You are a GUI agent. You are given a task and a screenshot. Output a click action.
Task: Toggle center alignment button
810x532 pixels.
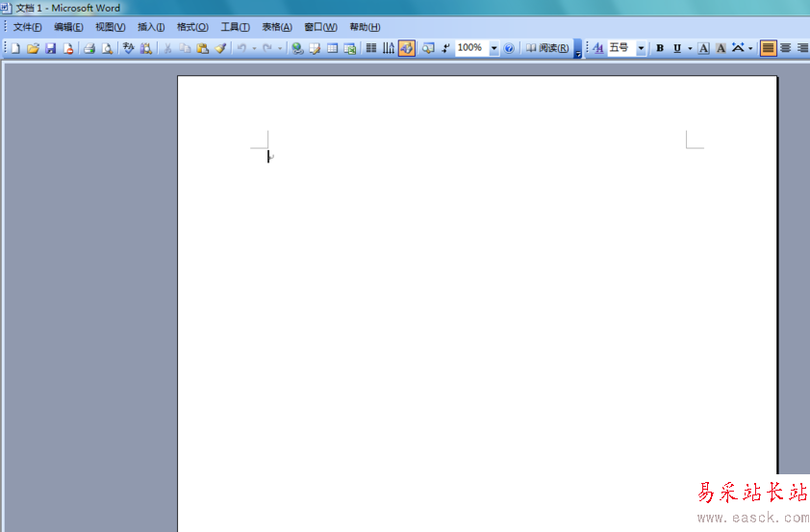coord(786,48)
